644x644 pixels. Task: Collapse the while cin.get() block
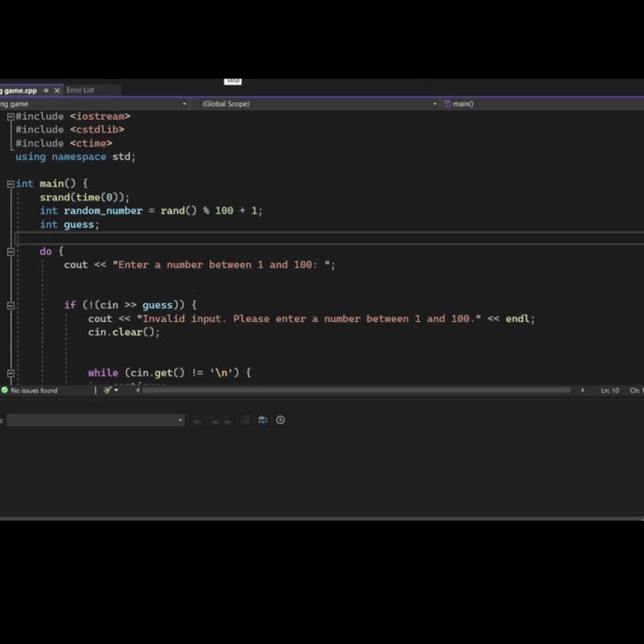point(11,373)
